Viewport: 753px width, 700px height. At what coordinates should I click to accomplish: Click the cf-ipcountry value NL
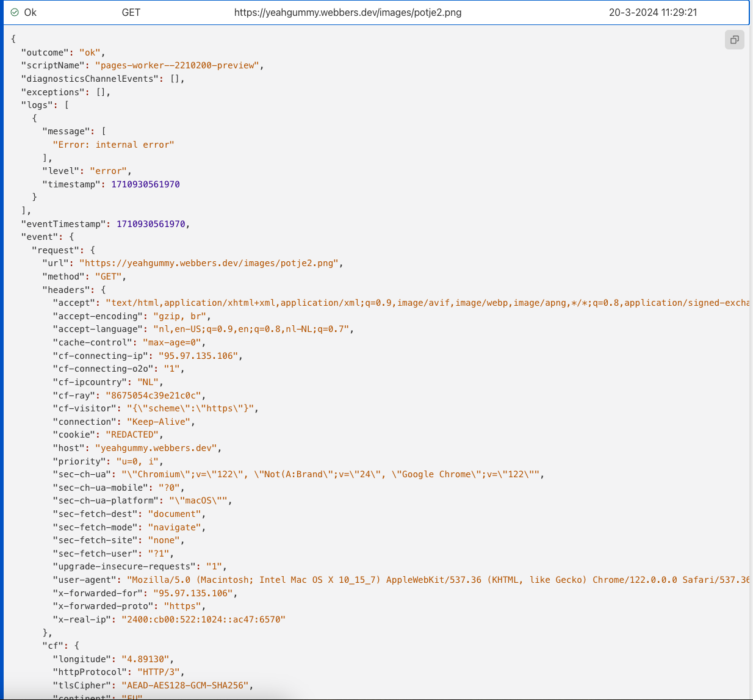(x=148, y=381)
